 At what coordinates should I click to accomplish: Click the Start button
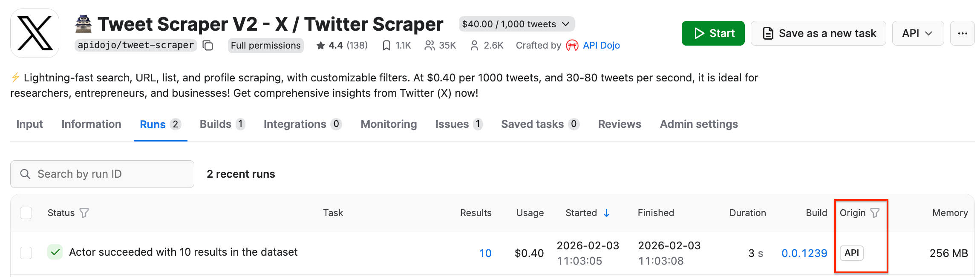click(713, 33)
